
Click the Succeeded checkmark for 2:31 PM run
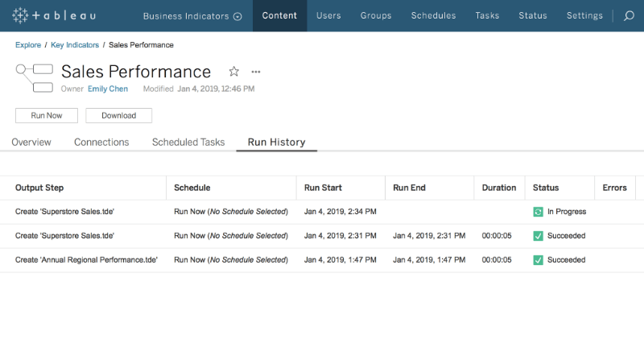(x=538, y=236)
